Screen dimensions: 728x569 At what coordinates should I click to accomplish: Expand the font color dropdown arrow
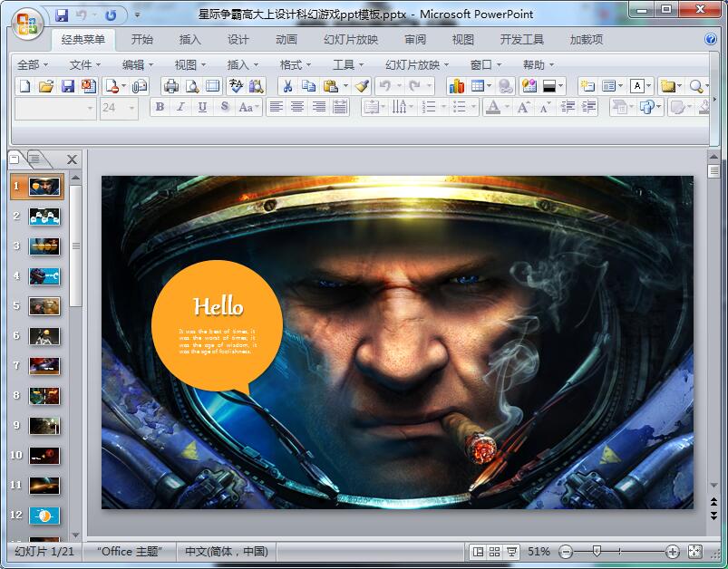[507, 107]
